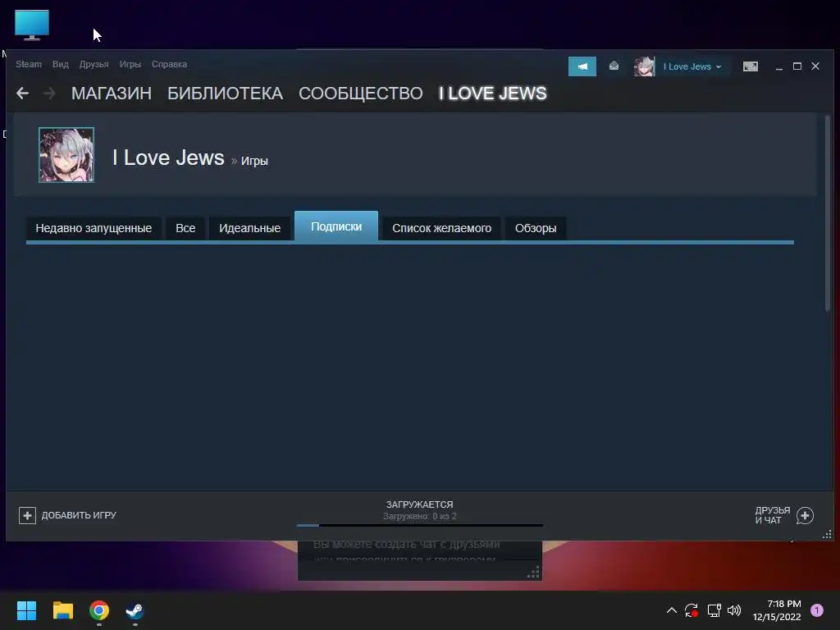This screenshot has width=840, height=630.
Task: Select the Все games tab
Action: tap(185, 228)
